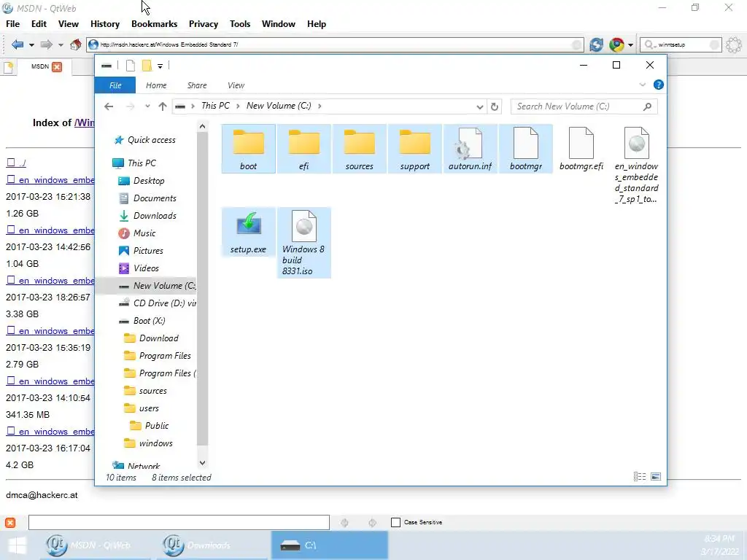Open Explorer Home ribbon tab
The height and width of the screenshot is (560, 747).
[x=156, y=85]
